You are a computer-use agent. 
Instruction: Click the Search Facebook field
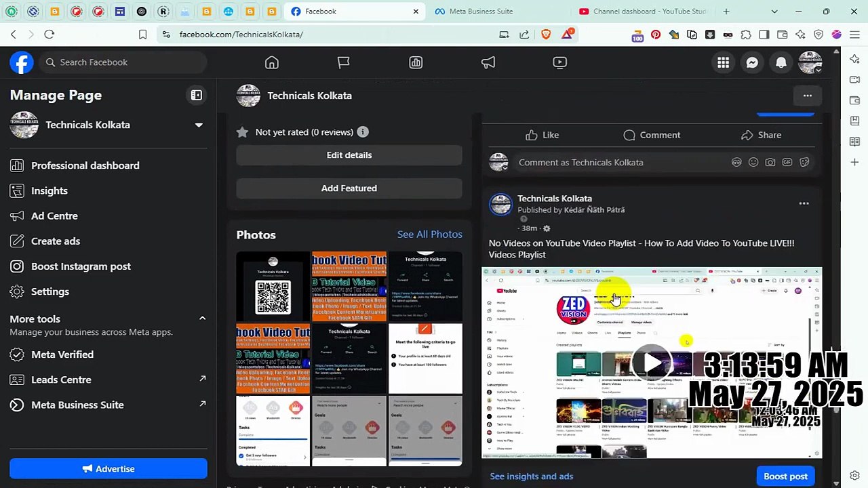122,62
